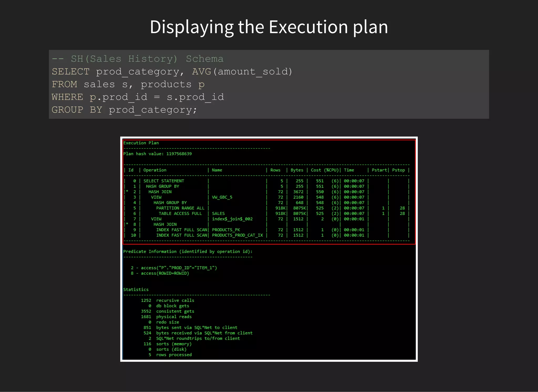
Task: Click the Pstop value 28 in PARTITION RANGE ALL row
Action: pos(402,208)
